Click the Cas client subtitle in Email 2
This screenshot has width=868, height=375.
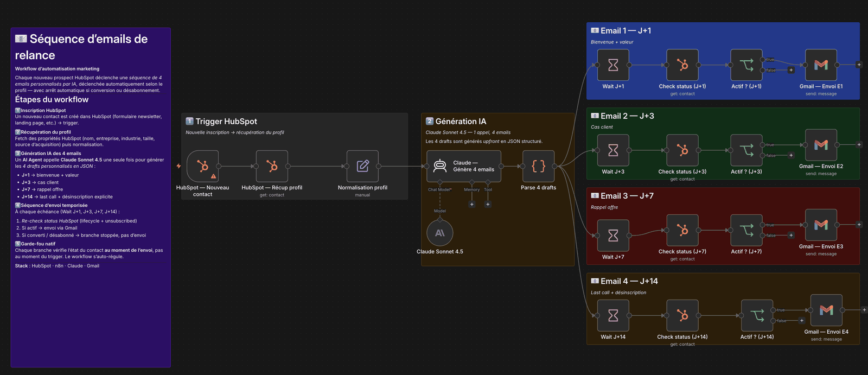click(602, 127)
